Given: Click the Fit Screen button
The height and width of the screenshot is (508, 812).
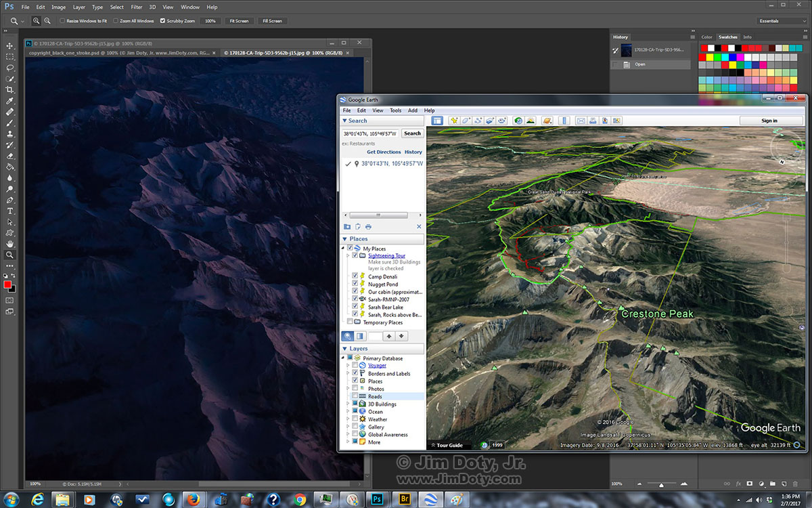Looking at the screenshot, I should 239,21.
